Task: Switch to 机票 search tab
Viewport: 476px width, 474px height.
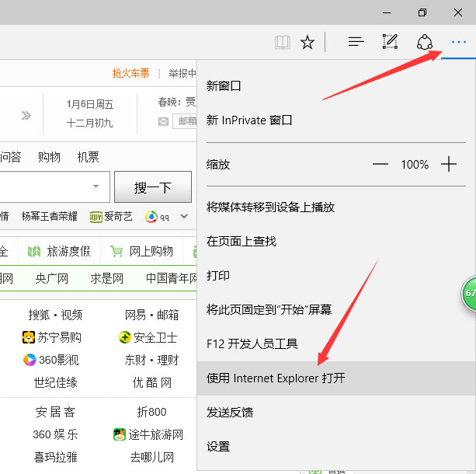Action: coord(88,157)
